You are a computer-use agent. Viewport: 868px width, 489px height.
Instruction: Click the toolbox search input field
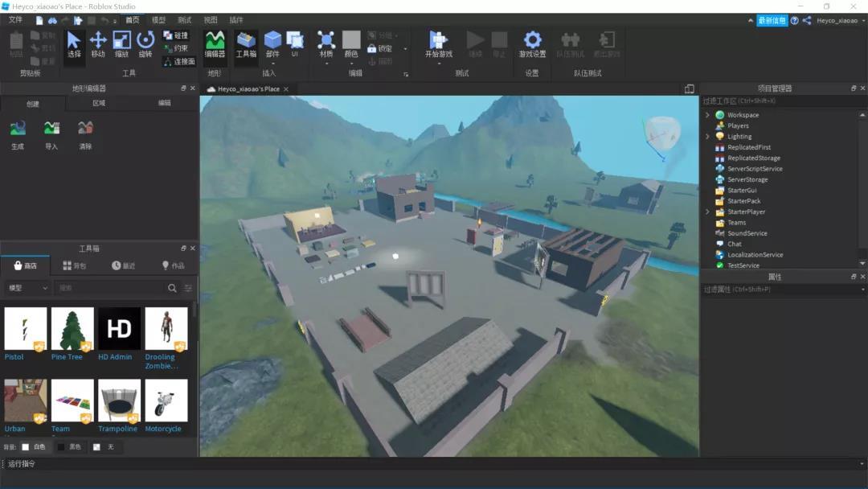click(x=109, y=288)
